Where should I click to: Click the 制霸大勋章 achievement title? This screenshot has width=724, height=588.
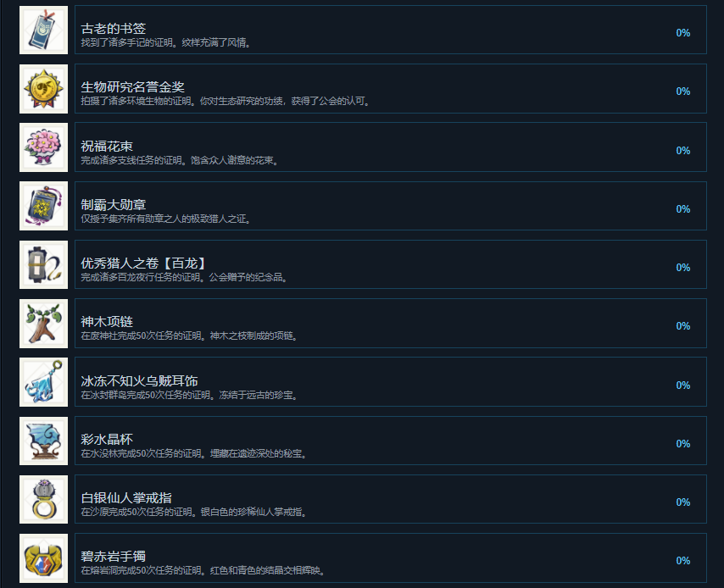pyautogui.click(x=114, y=204)
